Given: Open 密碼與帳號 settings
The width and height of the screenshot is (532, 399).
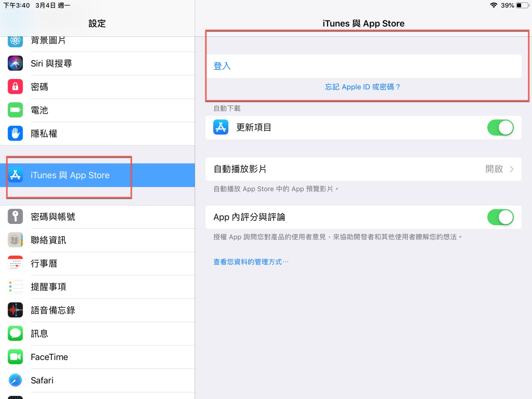Looking at the screenshot, I should click(x=98, y=217).
